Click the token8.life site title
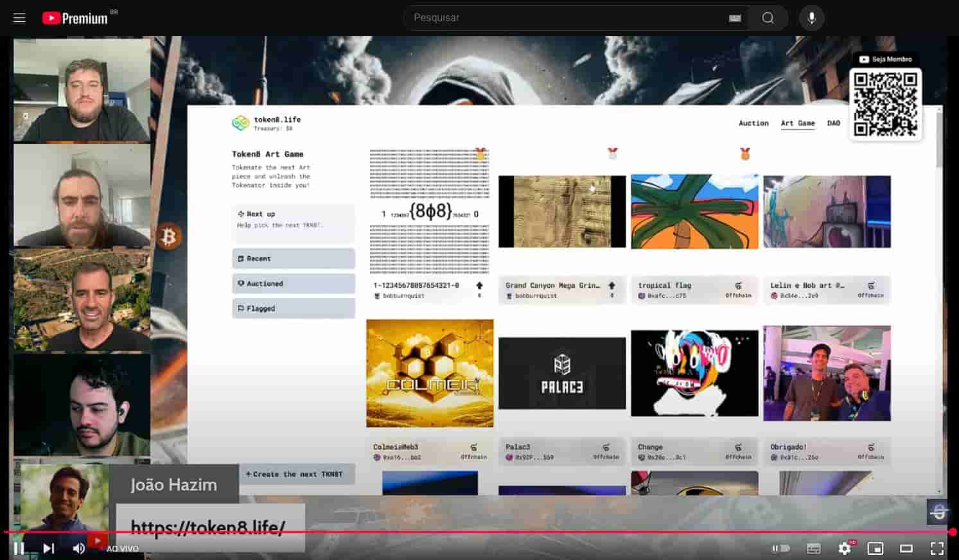The image size is (959, 560). tap(277, 119)
